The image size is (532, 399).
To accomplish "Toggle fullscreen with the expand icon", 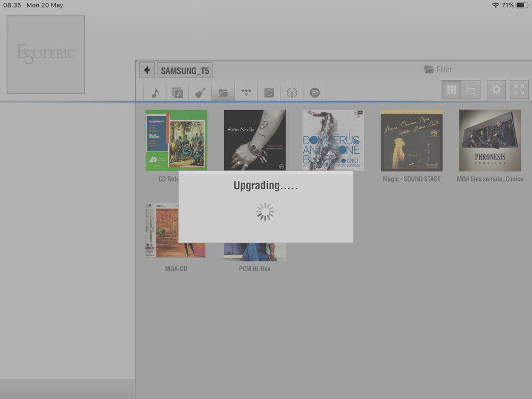I will [x=519, y=90].
